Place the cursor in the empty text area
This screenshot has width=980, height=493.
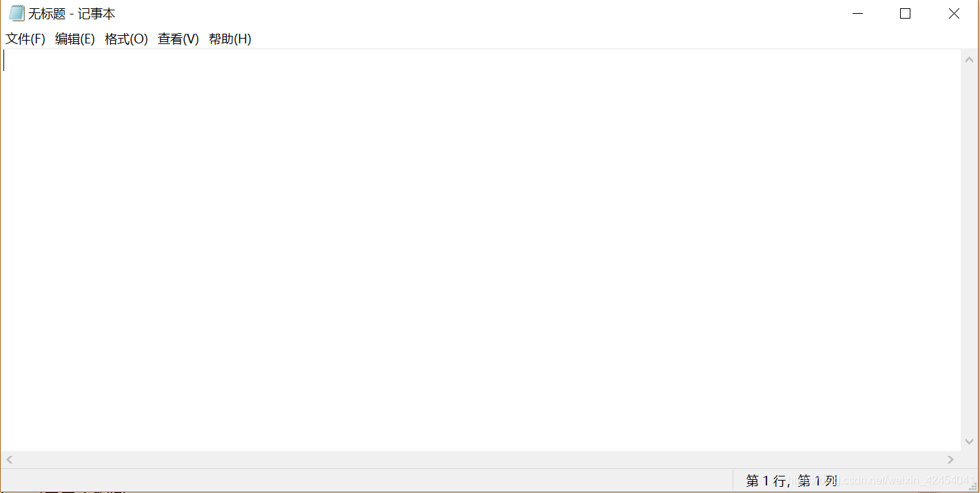click(x=481, y=251)
